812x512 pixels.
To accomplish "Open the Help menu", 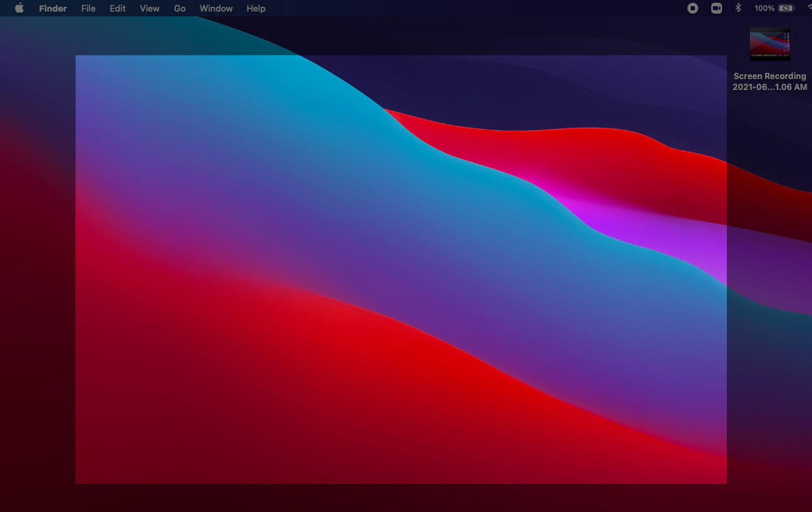I will tap(256, 8).
